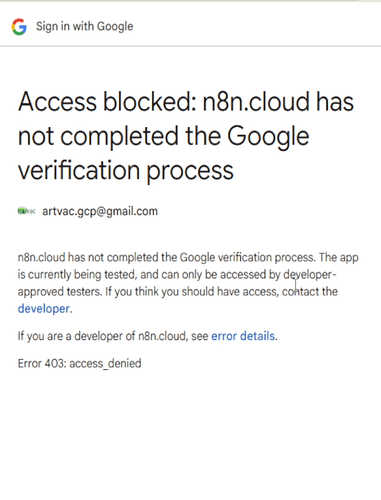Screen dimensions: 381x500
Task: Open the blue developer contact link
Action: tap(44, 309)
